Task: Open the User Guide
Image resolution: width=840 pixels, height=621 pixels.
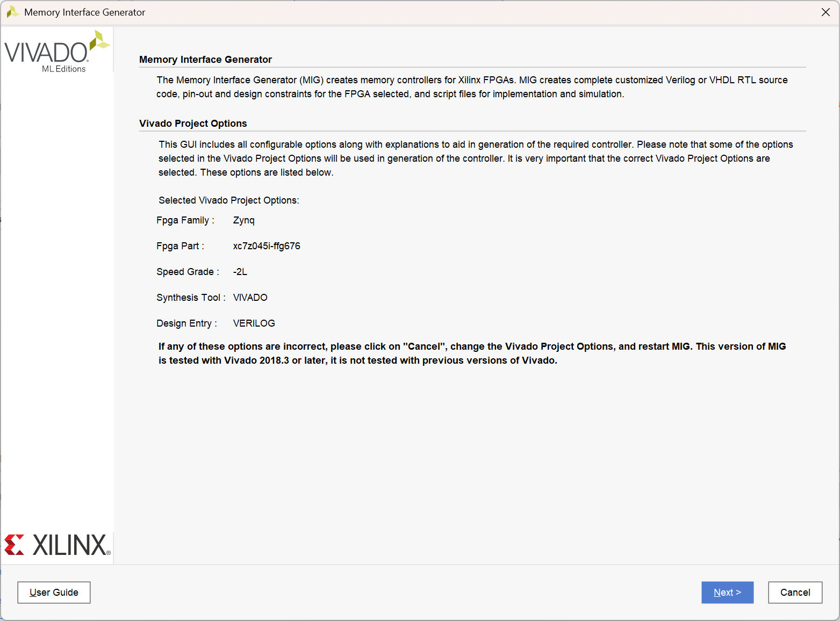Action: click(54, 592)
